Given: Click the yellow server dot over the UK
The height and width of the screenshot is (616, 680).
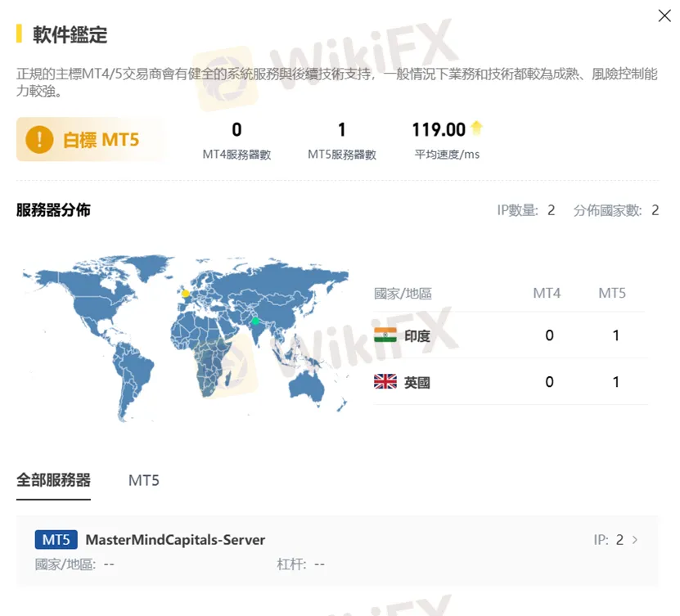Looking at the screenshot, I should [186, 293].
